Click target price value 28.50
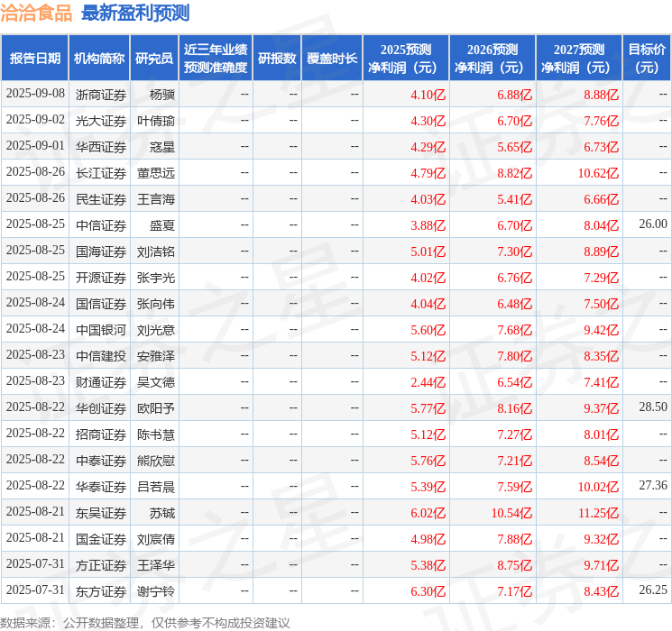The width and height of the screenshot is (672, 631). point(652,408)
